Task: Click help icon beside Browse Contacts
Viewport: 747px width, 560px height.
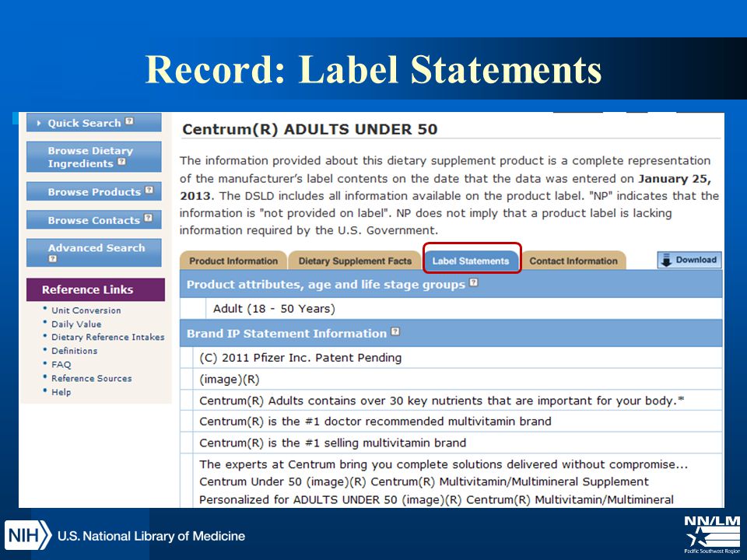Action: [x=148, y=218]
